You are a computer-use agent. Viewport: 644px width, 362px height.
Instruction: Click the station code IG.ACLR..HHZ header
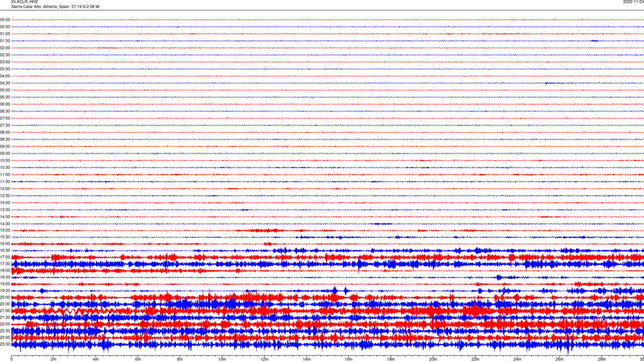point(25,2)
